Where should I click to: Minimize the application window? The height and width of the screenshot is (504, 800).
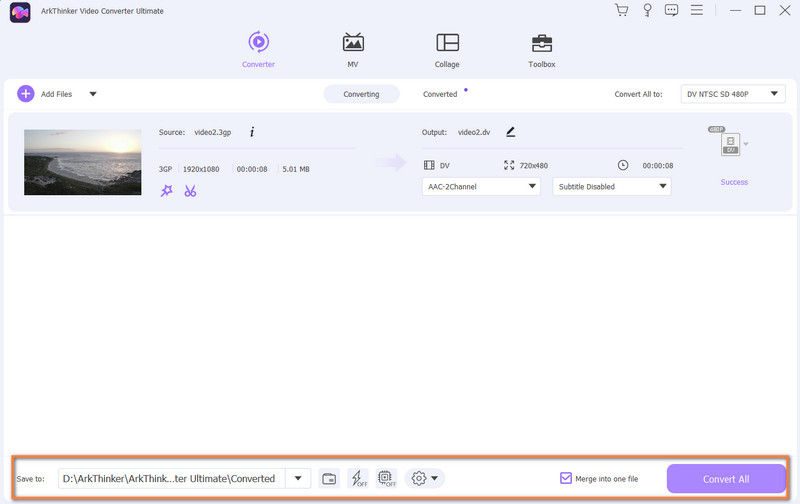click(735, 10)
